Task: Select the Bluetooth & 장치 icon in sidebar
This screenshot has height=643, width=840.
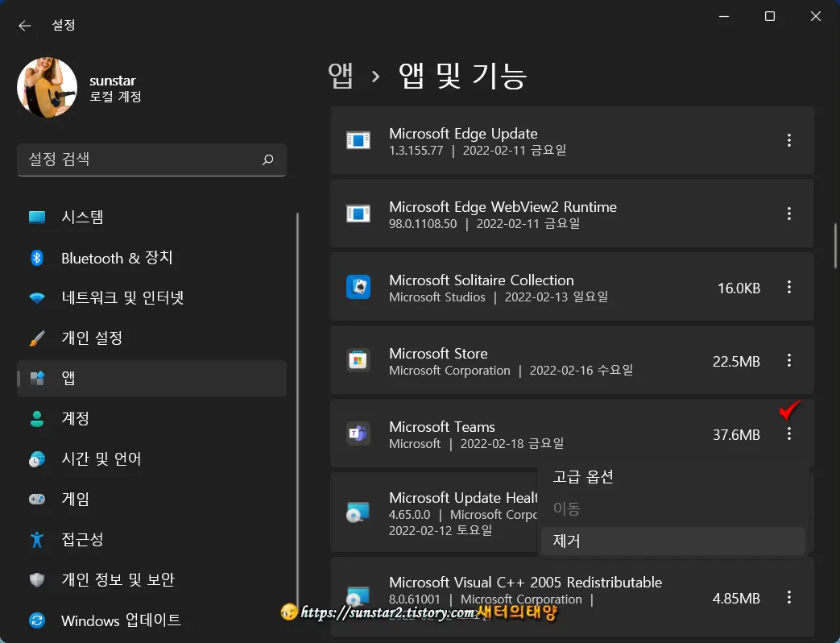Action: click(37, 258)
